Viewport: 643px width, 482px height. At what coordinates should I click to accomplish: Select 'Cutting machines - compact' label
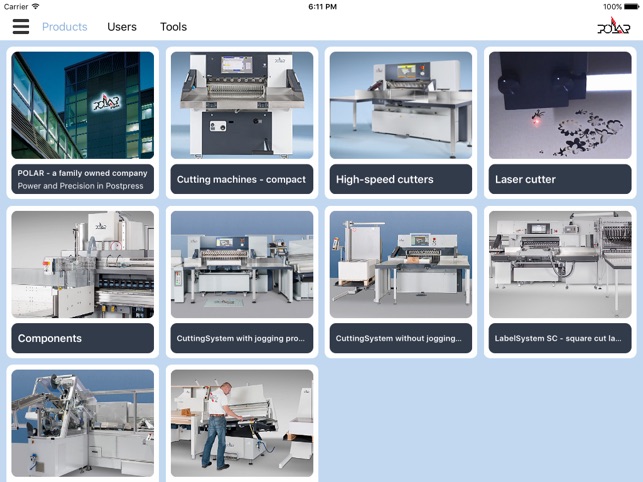242,179
